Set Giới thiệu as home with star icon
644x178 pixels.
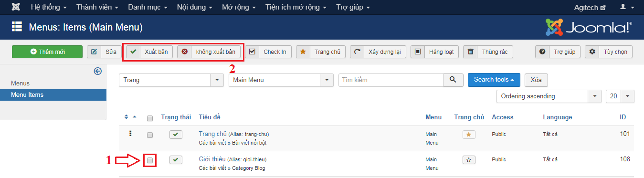coord(469,160)
